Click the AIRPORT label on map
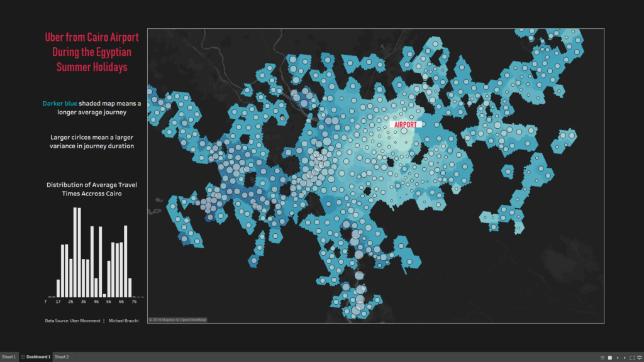Image resolution: width=644 pixels, height=362 pixels. pos(406,125)
